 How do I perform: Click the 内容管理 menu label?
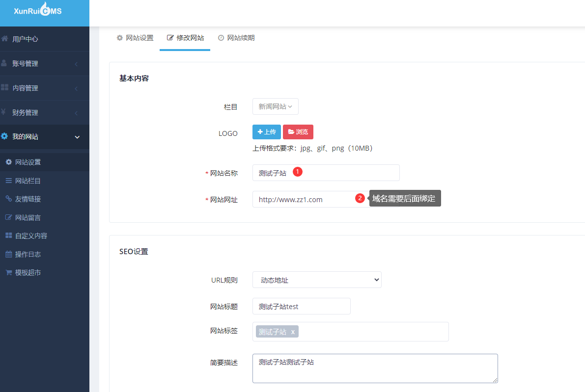25,88
